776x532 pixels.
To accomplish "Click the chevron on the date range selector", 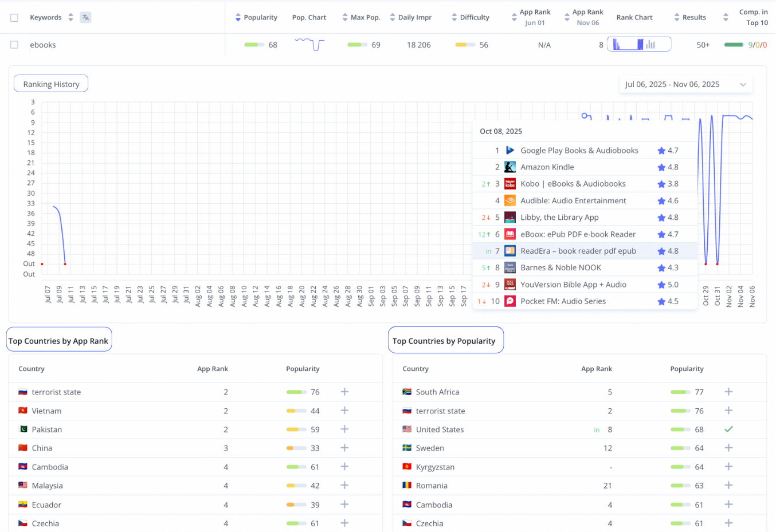I will 743,85.
